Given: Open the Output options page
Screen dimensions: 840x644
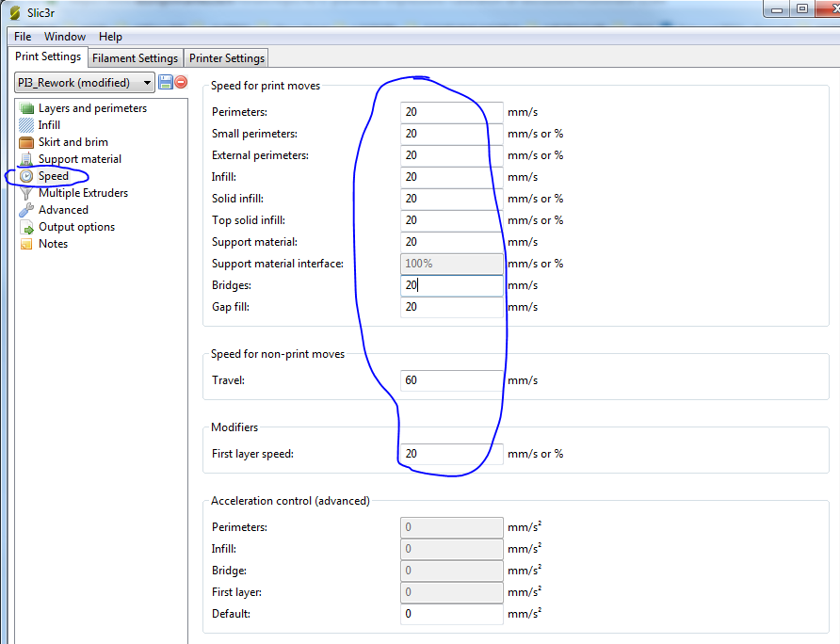Looking at the screenshot, I should [76, 227].
